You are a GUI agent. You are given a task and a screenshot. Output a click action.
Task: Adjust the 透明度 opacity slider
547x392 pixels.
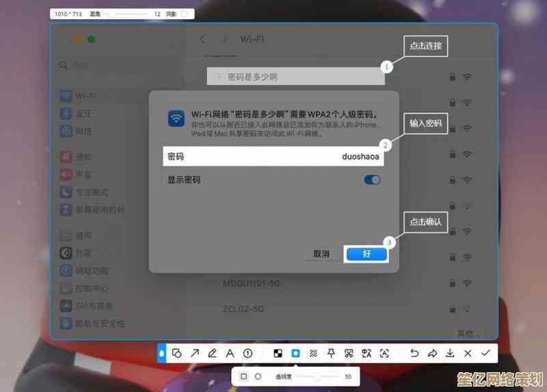pos(317,376)
